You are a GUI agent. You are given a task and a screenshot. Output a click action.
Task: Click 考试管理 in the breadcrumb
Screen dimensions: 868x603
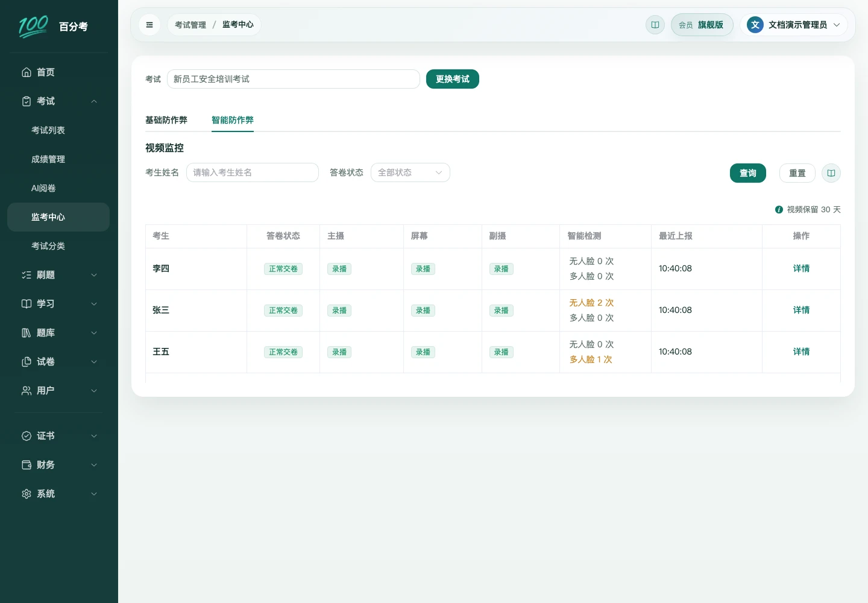(x=190, y=25)
